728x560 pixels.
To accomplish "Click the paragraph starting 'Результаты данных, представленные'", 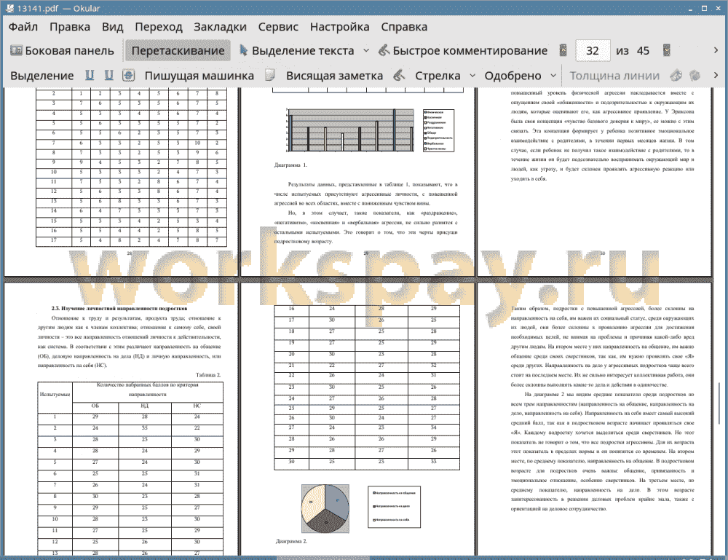I will click(366, 194).
